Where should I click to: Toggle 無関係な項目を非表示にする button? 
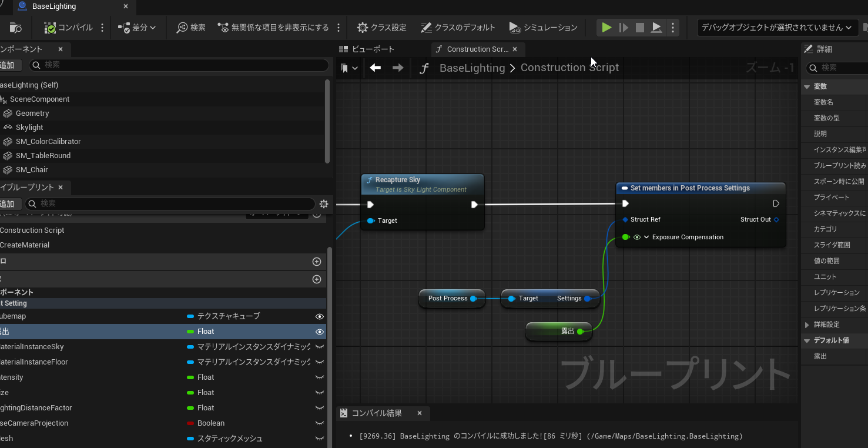273,28
